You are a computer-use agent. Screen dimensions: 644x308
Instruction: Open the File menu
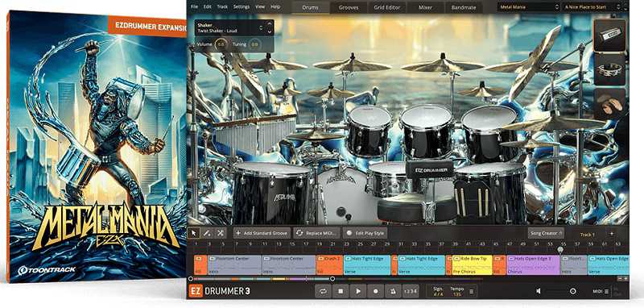194,6
